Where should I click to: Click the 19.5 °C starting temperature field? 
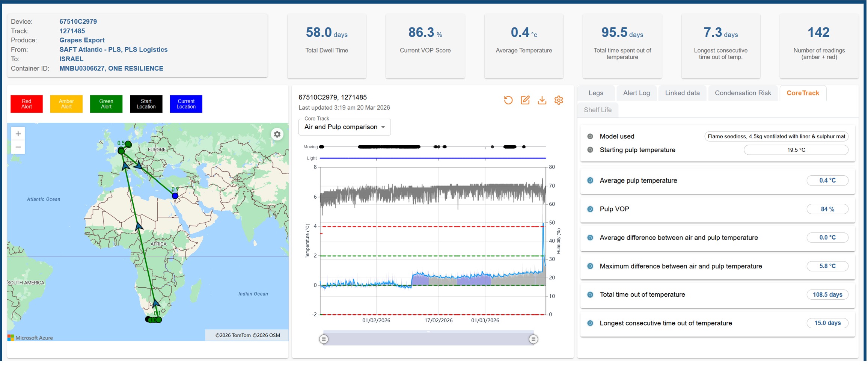coord(796,150)
